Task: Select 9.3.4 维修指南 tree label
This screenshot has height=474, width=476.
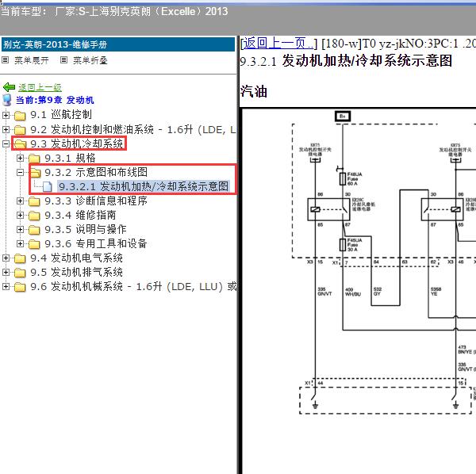Action: 80,215
